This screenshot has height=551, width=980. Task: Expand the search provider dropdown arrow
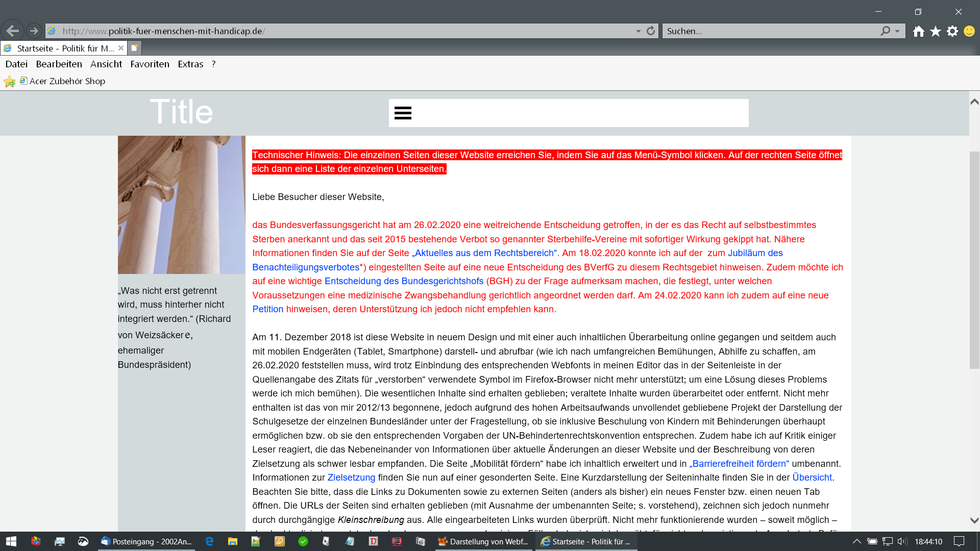point(897,31)
